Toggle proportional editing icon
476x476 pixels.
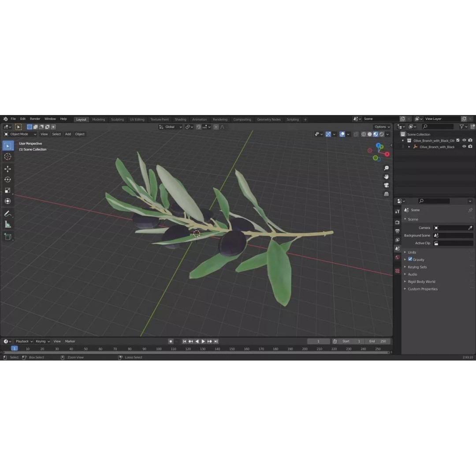point(216,127)
